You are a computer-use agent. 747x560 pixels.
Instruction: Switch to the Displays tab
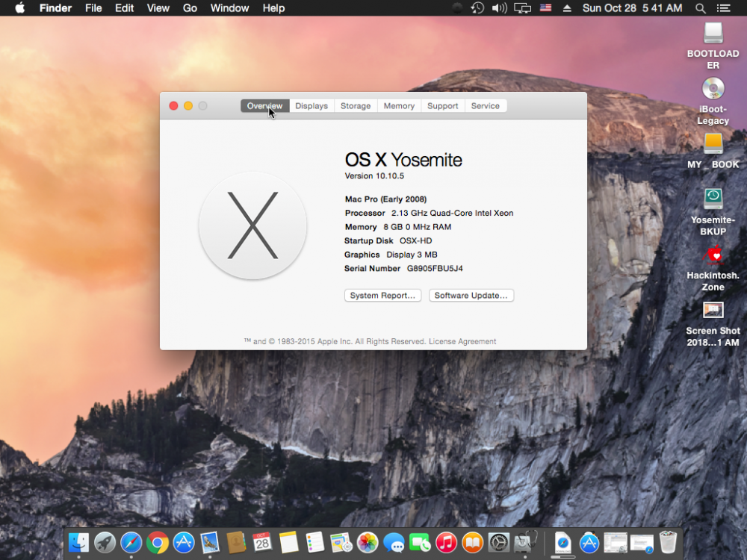[x=311, y=106]
